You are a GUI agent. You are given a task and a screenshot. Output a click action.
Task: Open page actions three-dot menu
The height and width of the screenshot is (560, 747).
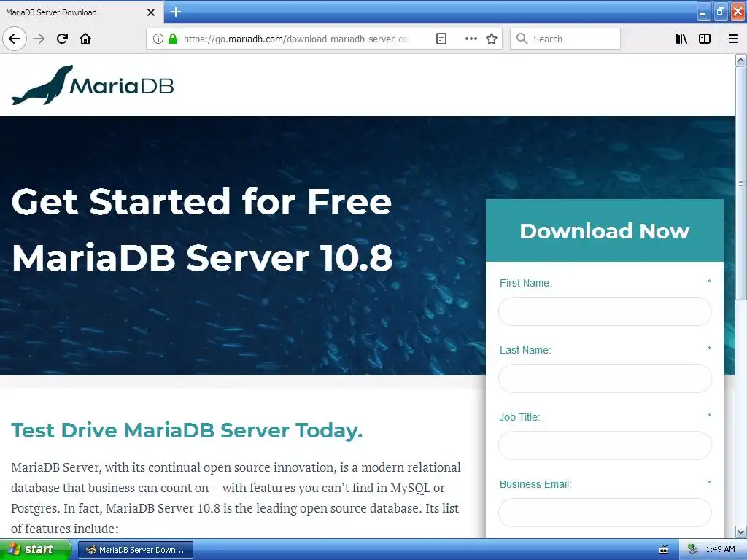(471, 39)
